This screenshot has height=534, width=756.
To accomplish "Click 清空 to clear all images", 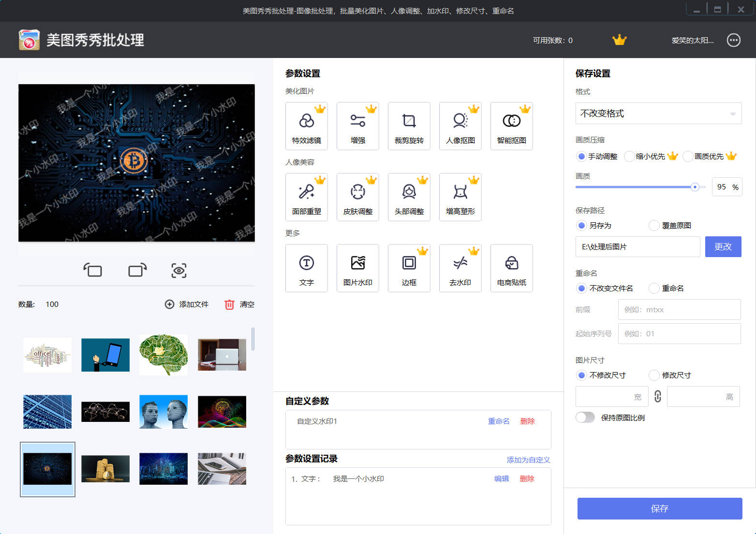I will [x=239, y=304].
